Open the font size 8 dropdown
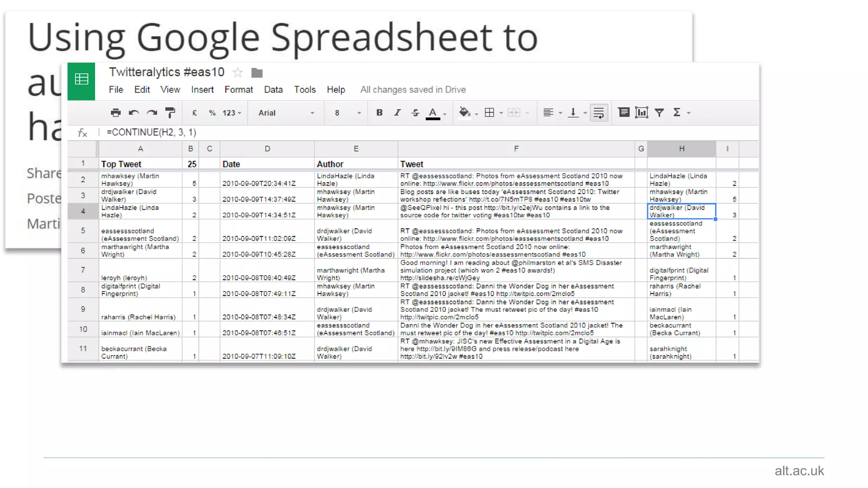Screen dimensions: 868x488 (x=348, y=113)
